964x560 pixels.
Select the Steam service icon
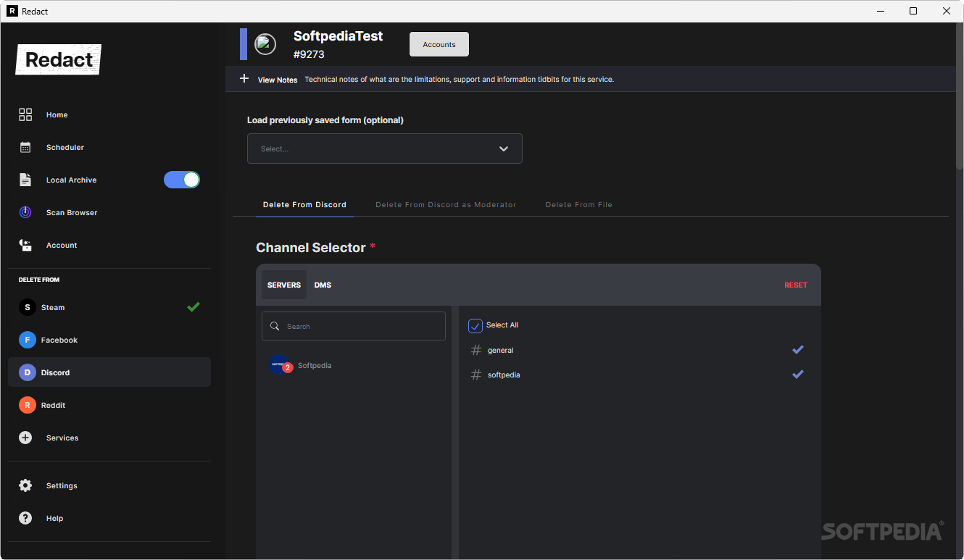(x=28, y=307)
